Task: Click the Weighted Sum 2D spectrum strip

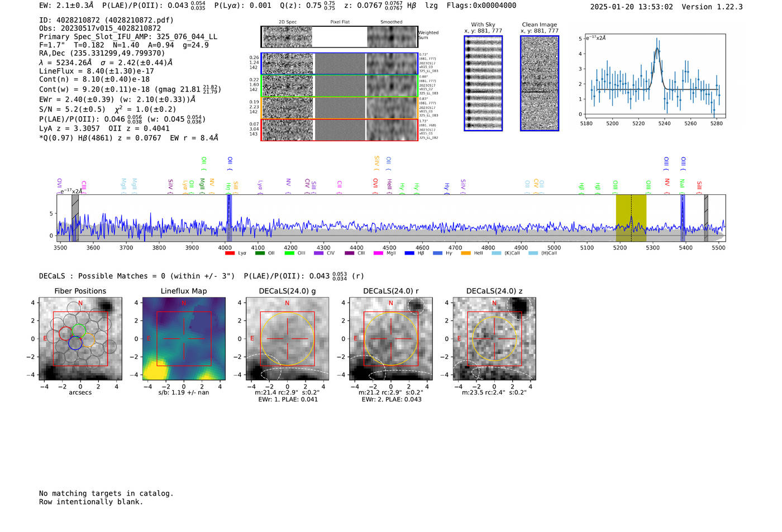Action: tap(339, 37)
